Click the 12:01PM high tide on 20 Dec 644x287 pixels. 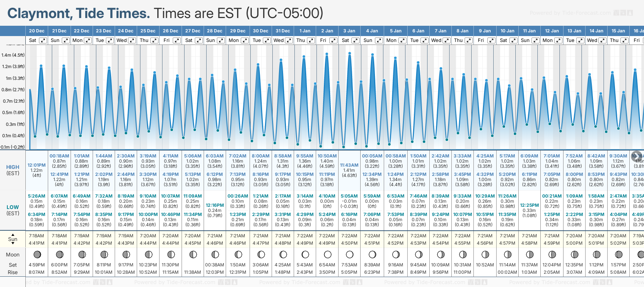pos(37,165)
